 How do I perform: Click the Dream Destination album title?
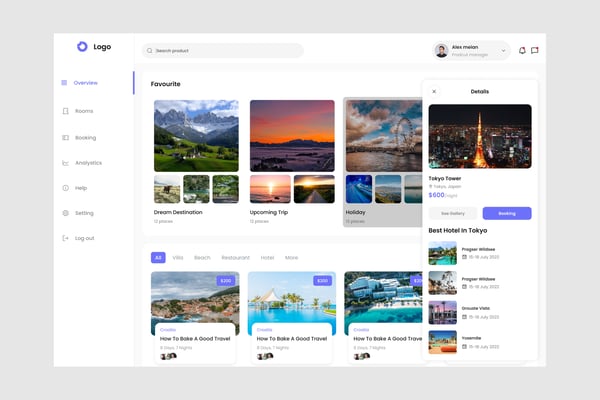tap(178, 212)
